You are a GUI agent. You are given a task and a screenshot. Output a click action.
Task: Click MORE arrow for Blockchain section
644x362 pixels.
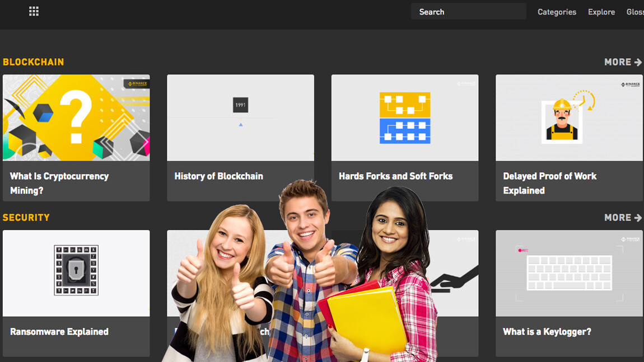[623, 62]
